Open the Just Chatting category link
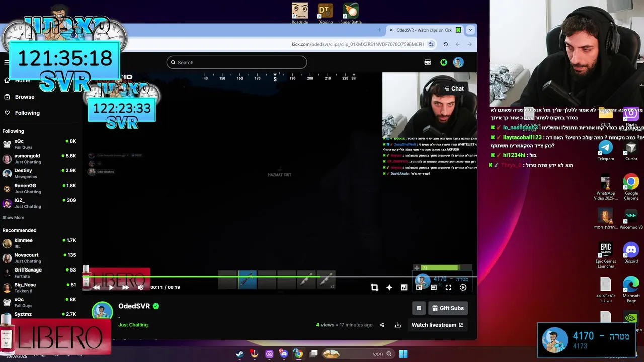Image resolution: width=644 pixels, height=362 pixels. tap(133, 325)
